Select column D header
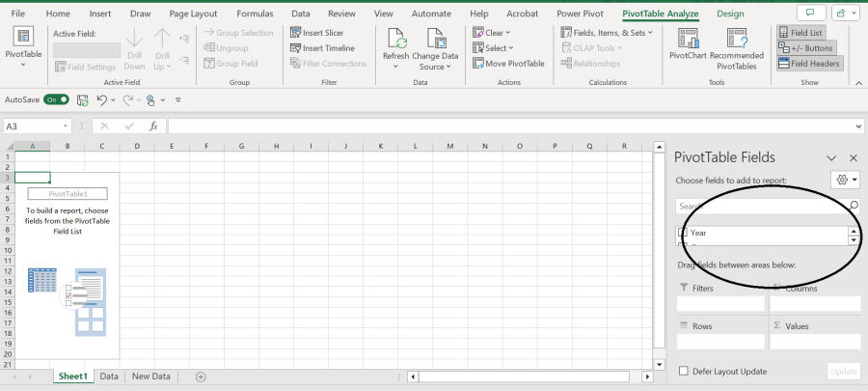 pos(137,146)
